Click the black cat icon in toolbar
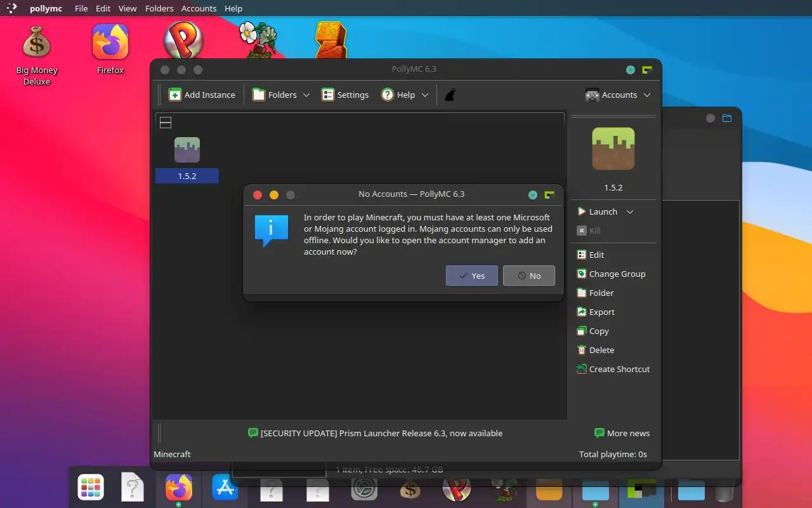The height and width of the screenshot is (508, 812). point(450,95)
